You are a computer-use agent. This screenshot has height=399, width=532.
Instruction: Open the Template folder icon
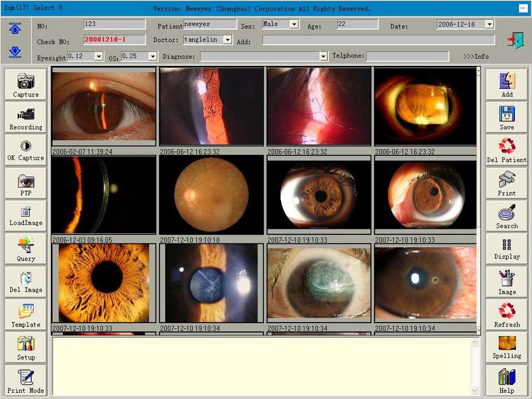click(x=26, y=311)
